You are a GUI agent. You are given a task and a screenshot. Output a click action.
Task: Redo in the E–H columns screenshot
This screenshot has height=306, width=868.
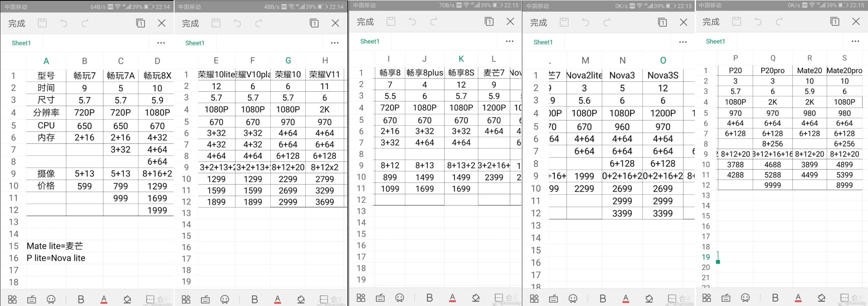pos(259,23)
